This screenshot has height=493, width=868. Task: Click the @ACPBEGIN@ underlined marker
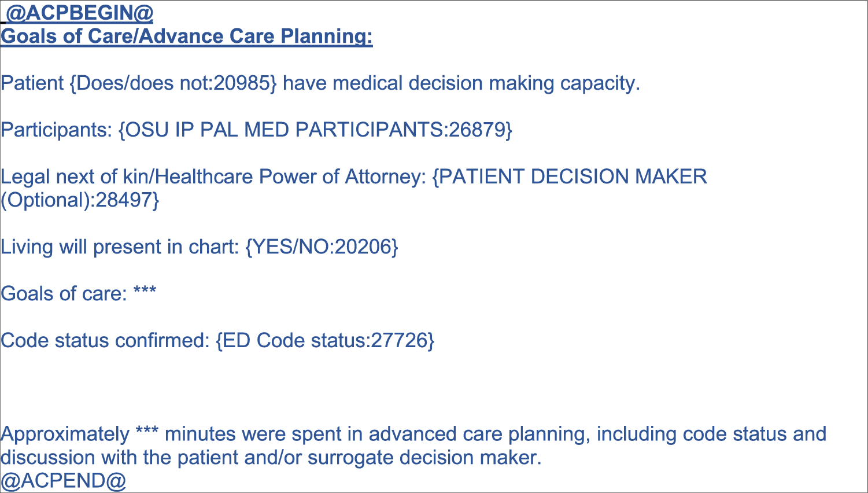[79, 13]
